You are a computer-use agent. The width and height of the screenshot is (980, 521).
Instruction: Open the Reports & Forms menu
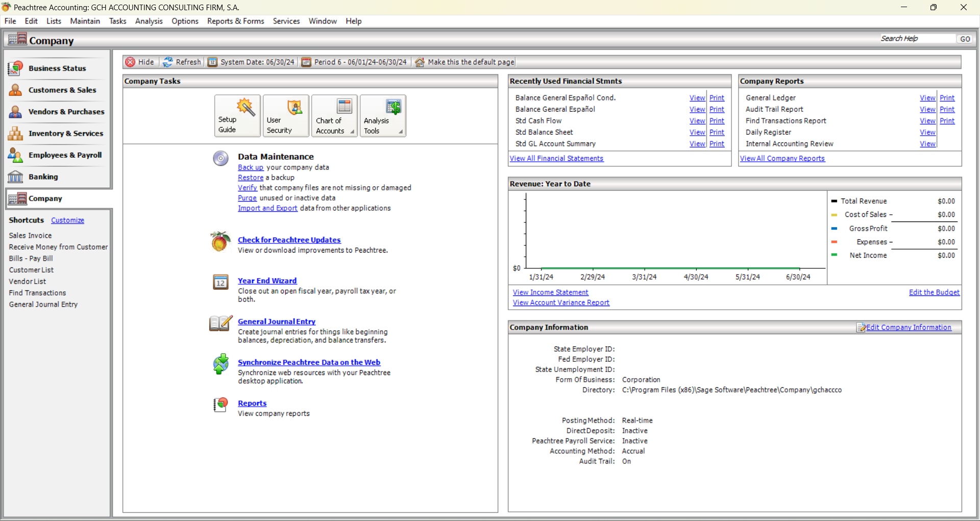235,21
